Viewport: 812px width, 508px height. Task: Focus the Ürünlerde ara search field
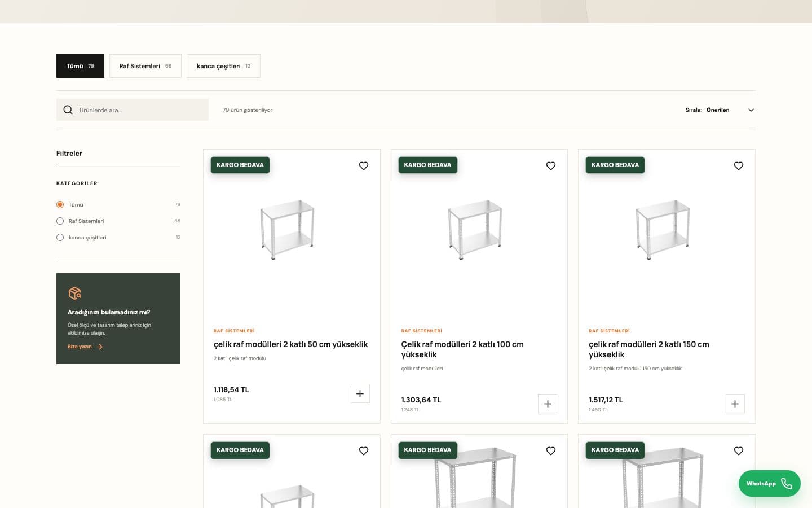point(133,110)
